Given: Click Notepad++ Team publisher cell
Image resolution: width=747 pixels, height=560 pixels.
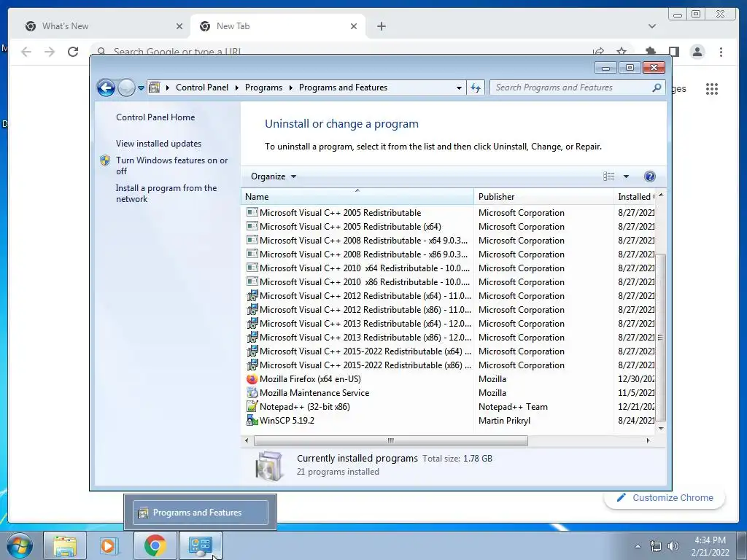Looking at the screenshot, I should point(513,407).
